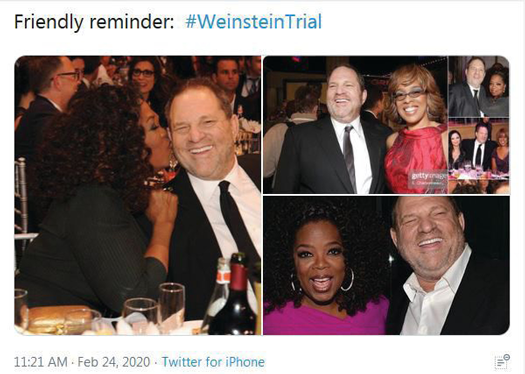Image resolution: width=525 pixels, height=374 pixels.
Task: Click the hoop earring on woman in magenta
Action: [x=348, y=280]
